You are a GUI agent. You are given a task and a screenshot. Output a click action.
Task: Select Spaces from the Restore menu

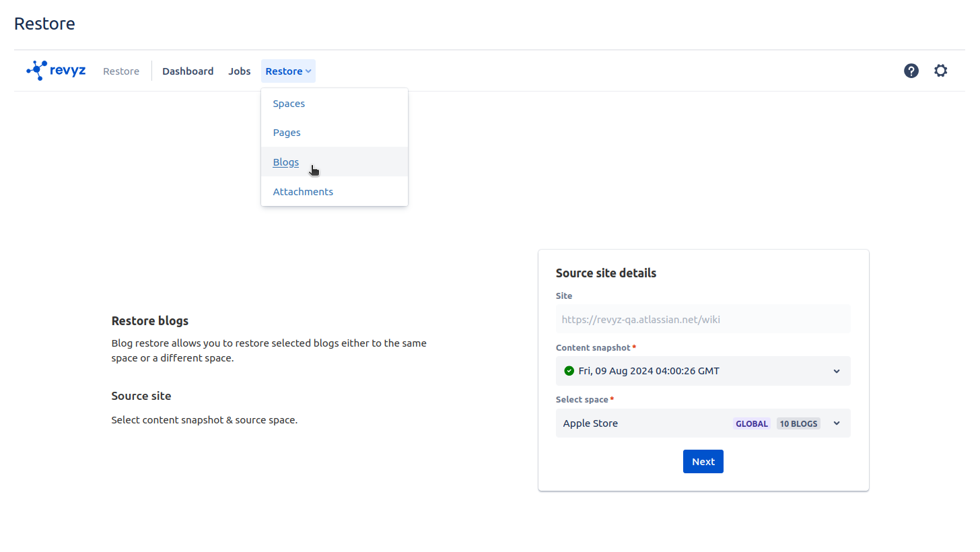point(289,104)
